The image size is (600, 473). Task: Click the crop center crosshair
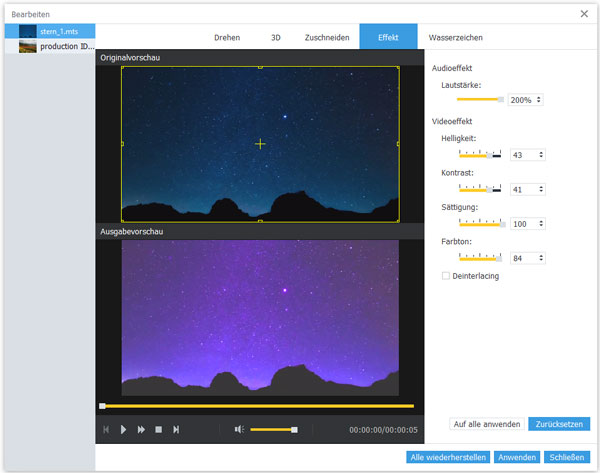coord(260,144)
